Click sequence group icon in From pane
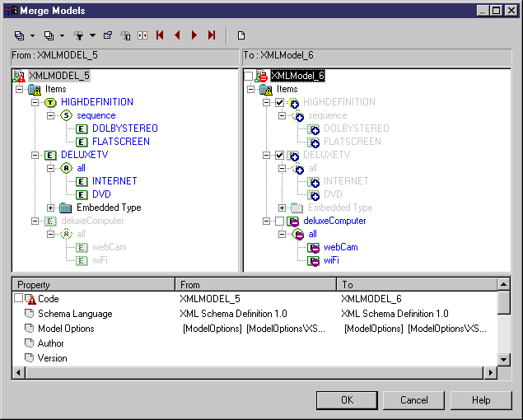The width and height of the screenshot is (523, 420). pyautogui.click(x=66, y=116)
